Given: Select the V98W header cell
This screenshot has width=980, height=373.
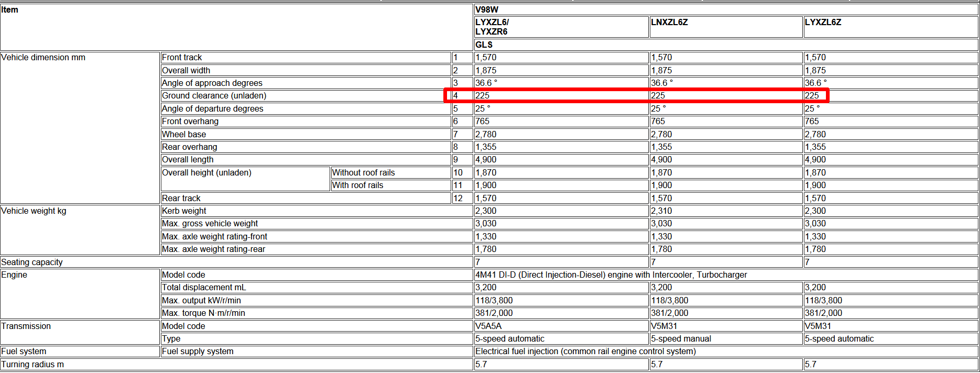Looking at the screenshot, I should coord(487,9).
